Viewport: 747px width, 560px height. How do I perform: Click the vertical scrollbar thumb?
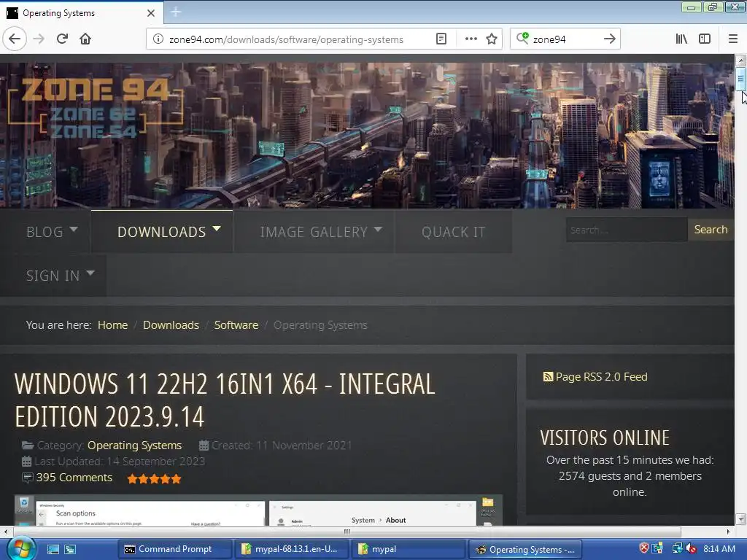pos(741,79)
